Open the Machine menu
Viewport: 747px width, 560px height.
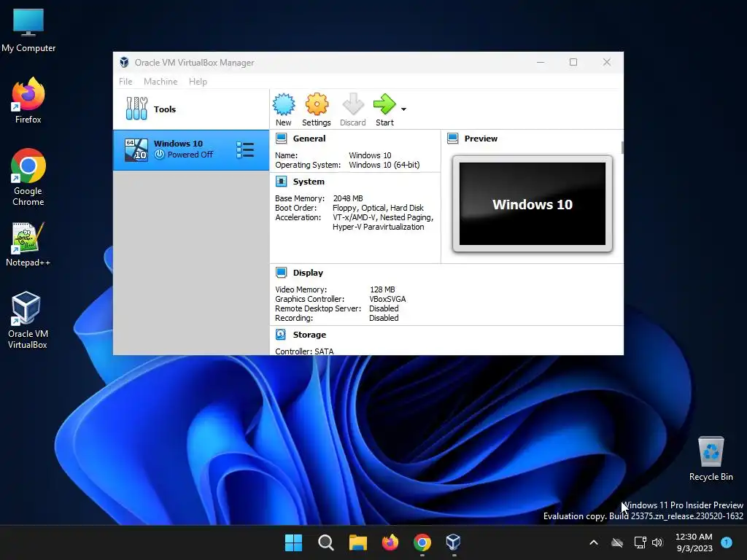160,82
